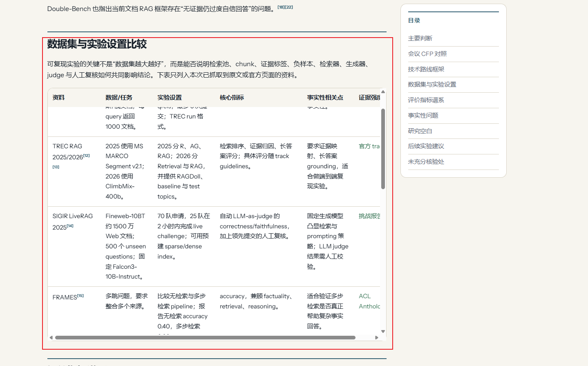Open the 官方 track link in TREC row
This screenshot has width=588, height=366.
coord(369,146)
